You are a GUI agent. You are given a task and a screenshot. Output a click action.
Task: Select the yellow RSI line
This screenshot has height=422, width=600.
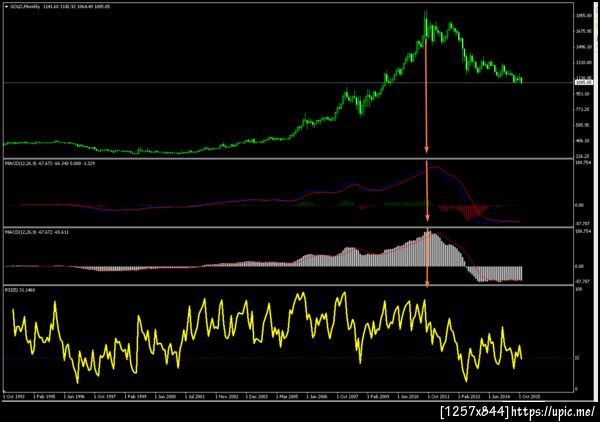click(x=268, y=337)
